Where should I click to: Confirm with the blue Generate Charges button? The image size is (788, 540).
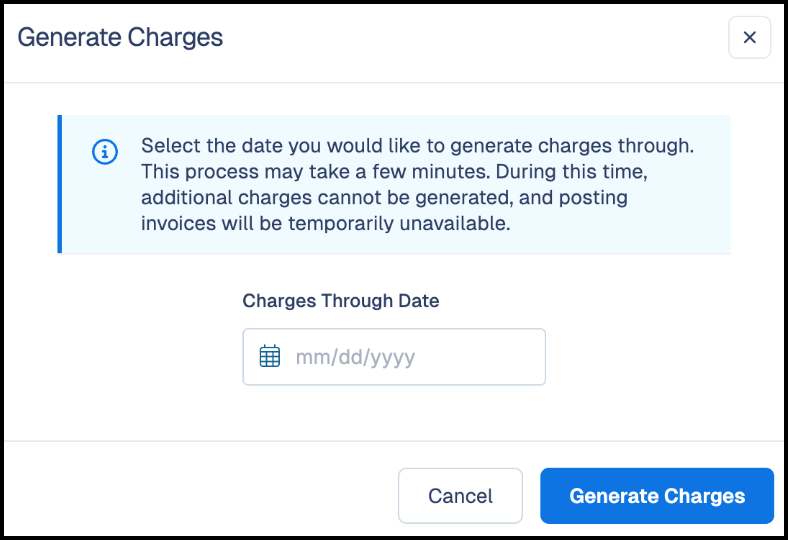coord(657,496)
